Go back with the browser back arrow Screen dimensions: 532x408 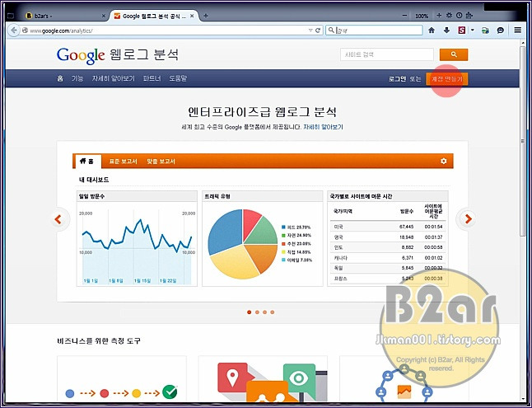tap(13, 30)
